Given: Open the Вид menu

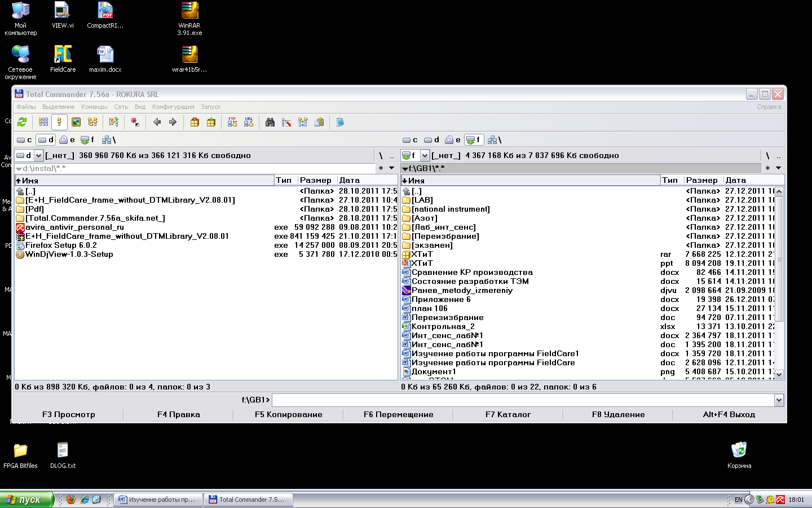Looking at the screenshot, I should [140, 107].
